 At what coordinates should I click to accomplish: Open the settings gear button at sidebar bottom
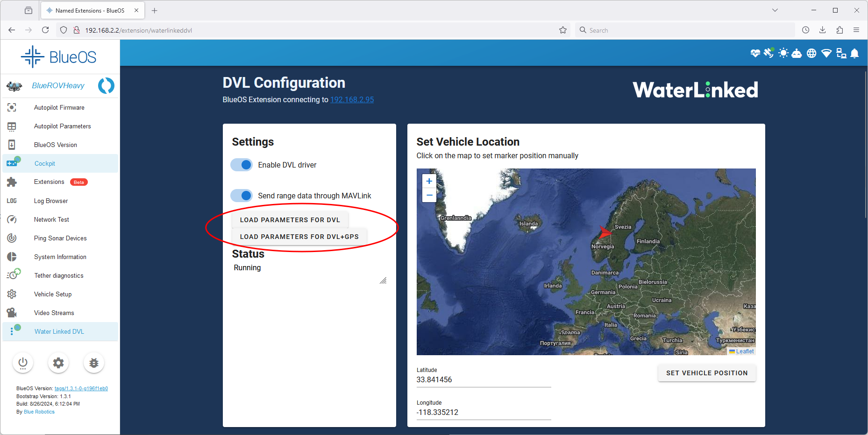click(58, 363)
